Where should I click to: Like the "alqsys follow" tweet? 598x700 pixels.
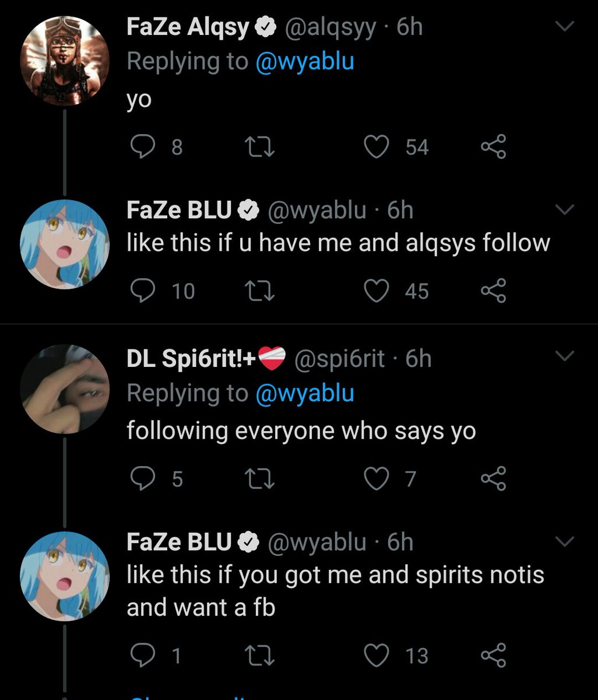(x=377, y=290)
